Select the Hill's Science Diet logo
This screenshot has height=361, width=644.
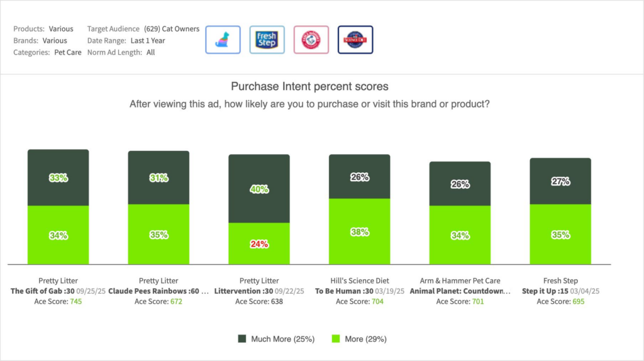[355, 40]
